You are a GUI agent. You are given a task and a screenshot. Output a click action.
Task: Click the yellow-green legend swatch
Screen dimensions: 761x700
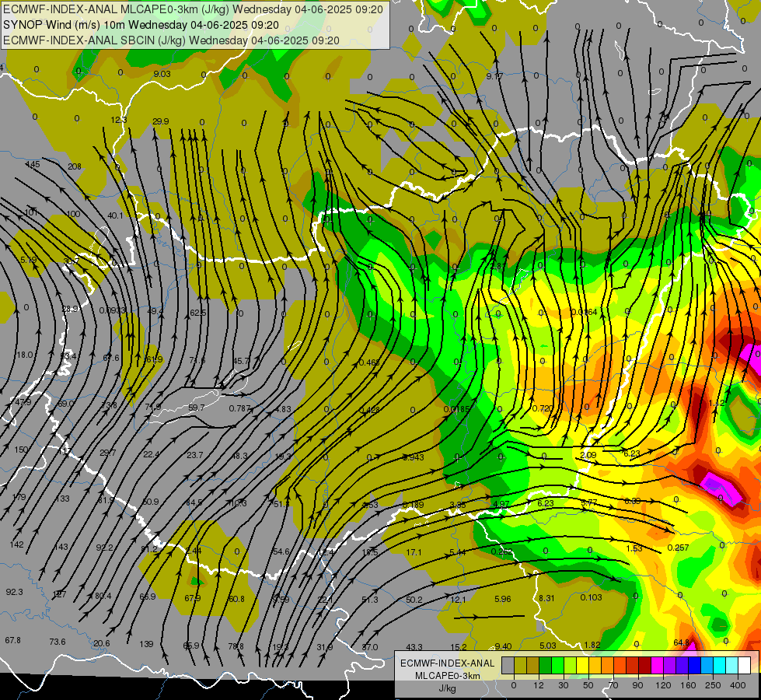click(x=571, y=665)
